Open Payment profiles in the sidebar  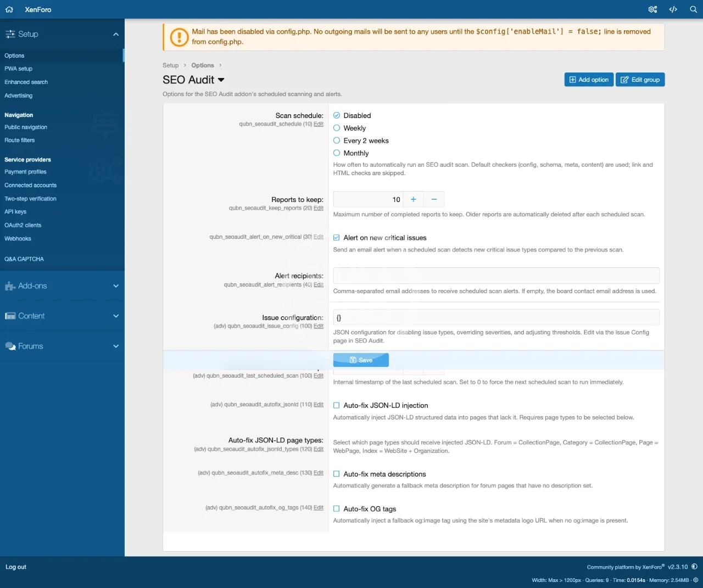(x=25, y=172)
